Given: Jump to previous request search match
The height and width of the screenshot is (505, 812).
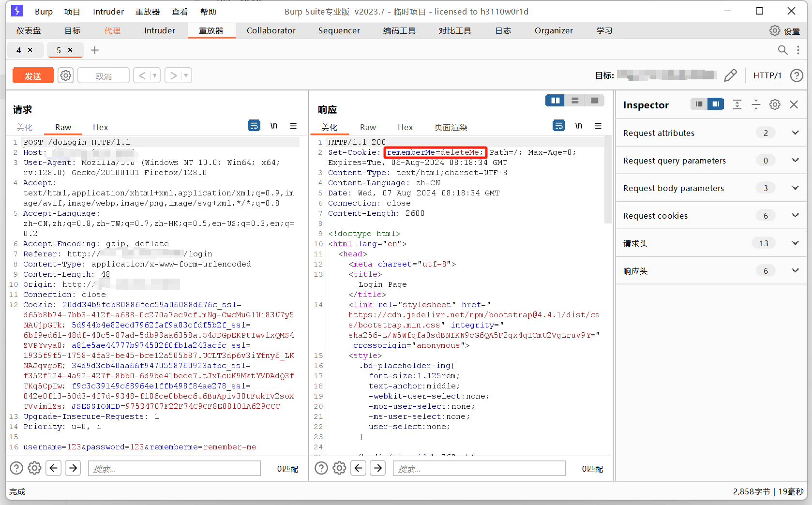Looking at the screenshot, I should pyautogui.click(x=54, y=468).
